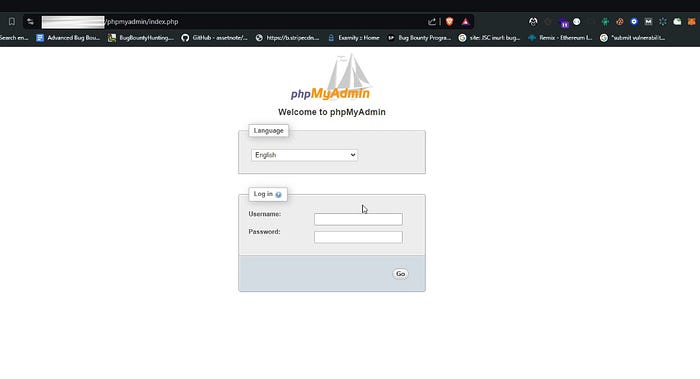
Task: Open the MetaMask fox extension icon
Action: [692, 21]
